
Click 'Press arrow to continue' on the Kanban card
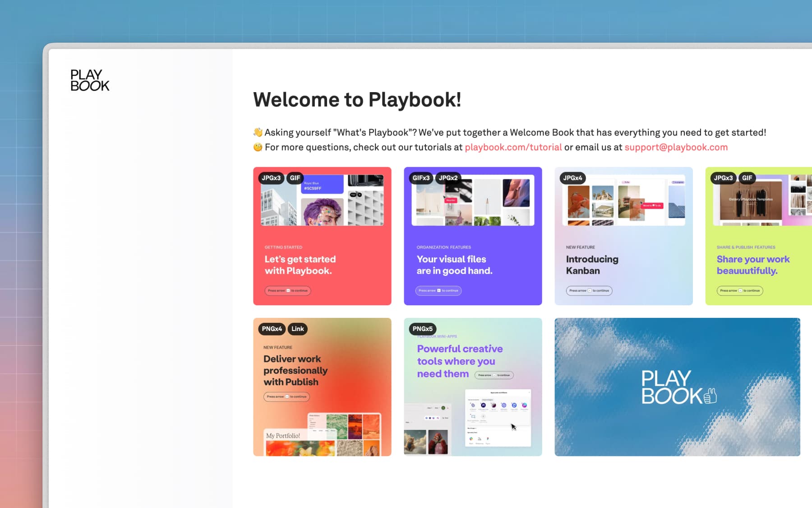pos(588,291)
